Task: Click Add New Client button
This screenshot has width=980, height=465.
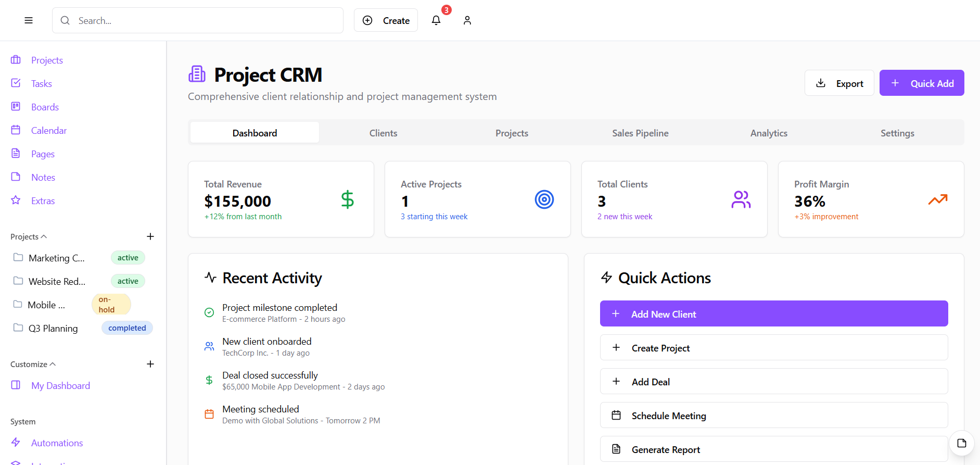Action: [x=774, y=313]
